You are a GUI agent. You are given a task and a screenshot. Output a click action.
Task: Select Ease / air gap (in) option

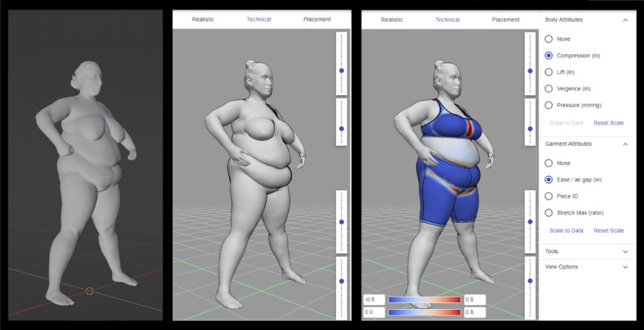(548, 180)
